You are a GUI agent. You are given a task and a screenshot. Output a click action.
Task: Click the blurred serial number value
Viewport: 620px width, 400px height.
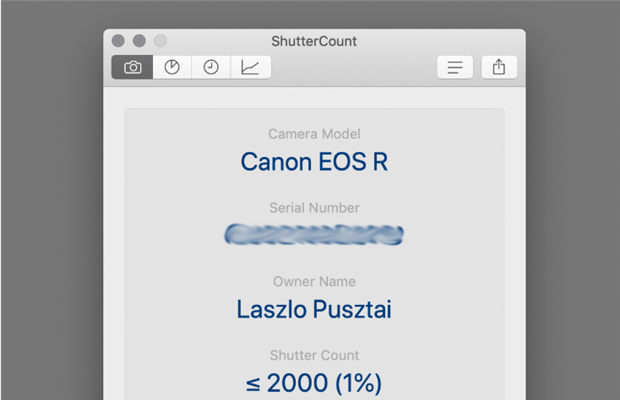[314, 234]
